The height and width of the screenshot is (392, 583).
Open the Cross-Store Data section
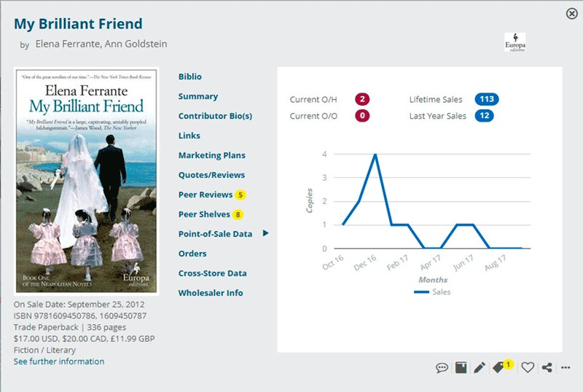click(x=212, y=273)
